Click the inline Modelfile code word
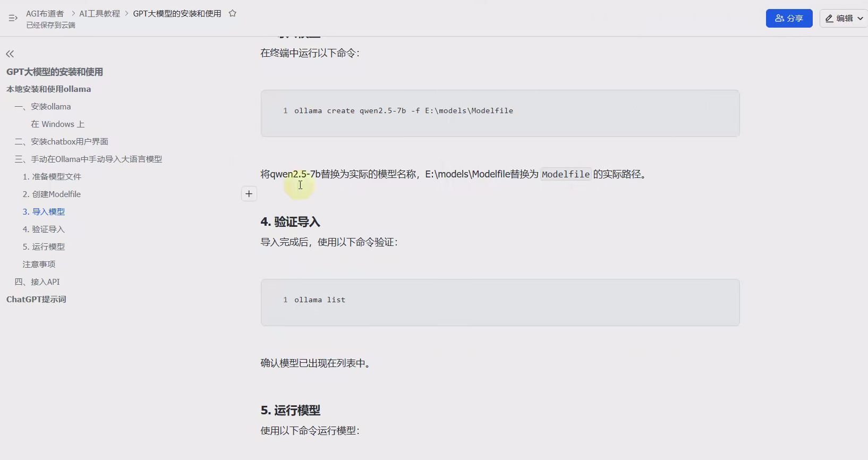This screenshot has width=868, height=460. (566, 174)
